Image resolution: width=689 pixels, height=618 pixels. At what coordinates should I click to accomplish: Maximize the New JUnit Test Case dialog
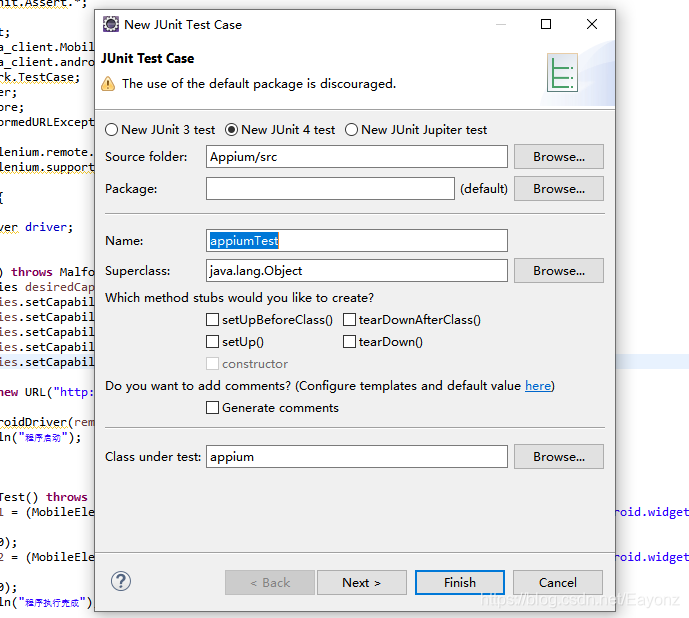[x=546, y=24]
